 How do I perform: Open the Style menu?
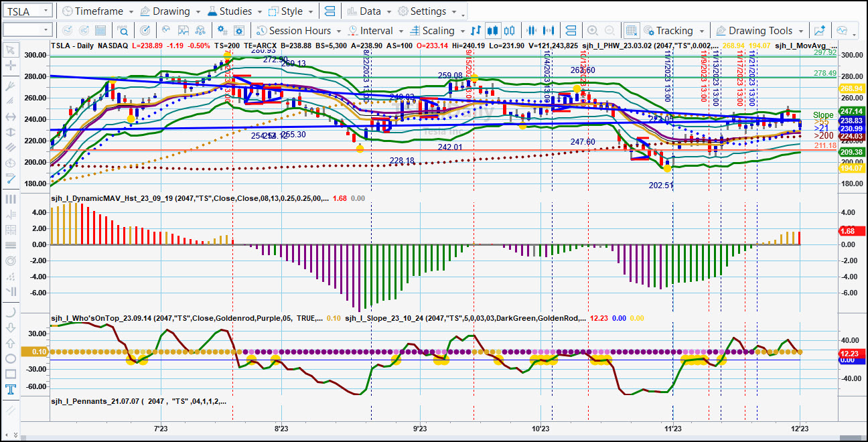[x=291, y=11]
